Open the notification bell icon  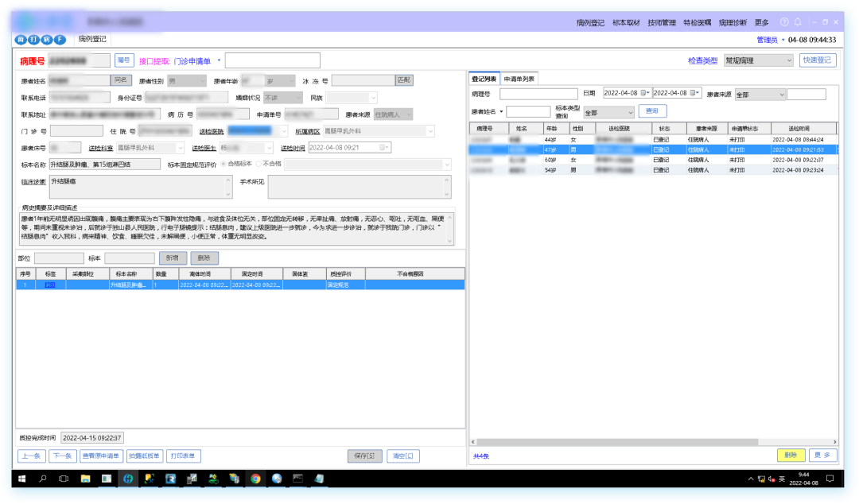point(798,22)
